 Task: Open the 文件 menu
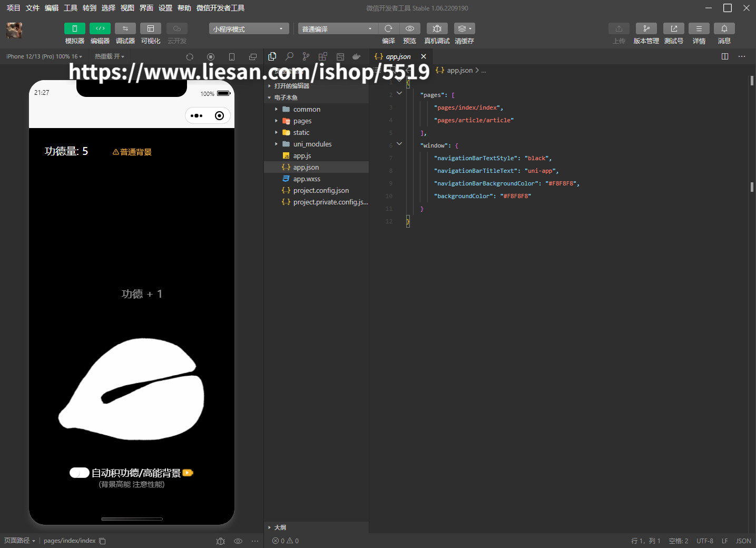pyautogui.click(x=33, y=8)
